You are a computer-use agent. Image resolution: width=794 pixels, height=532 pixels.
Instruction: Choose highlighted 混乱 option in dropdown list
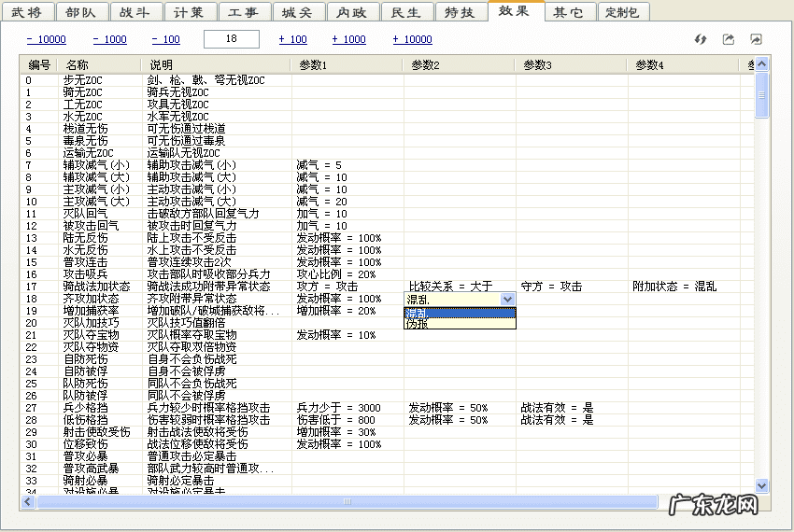point(417,313)
